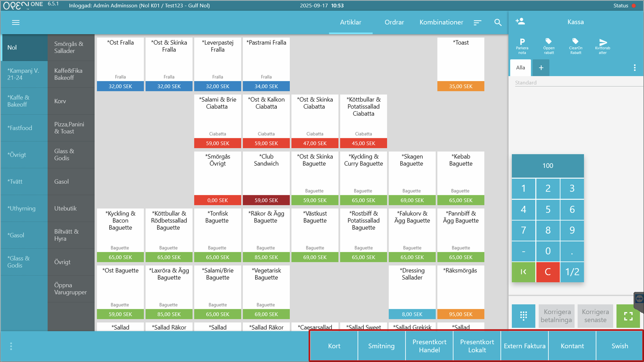Open the three-dot menu beside Alla tab
The image size is (644, 362).
[634, 68]
